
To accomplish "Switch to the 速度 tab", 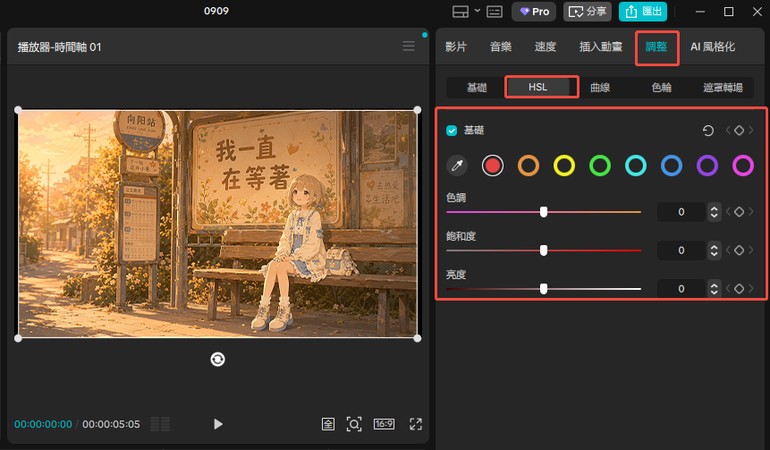I will tap(545, 47).
